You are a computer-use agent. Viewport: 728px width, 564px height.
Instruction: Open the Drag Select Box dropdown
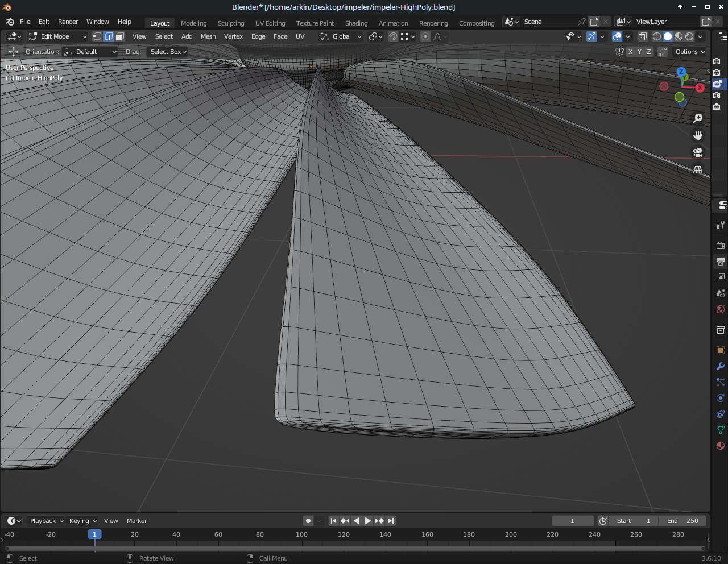click(x=168, y=52)
